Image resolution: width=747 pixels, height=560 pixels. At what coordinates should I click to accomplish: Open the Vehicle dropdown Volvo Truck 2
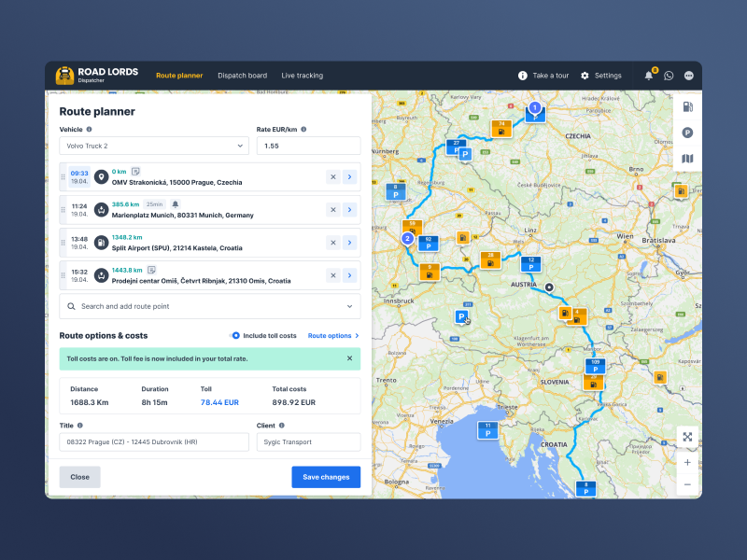154,146
